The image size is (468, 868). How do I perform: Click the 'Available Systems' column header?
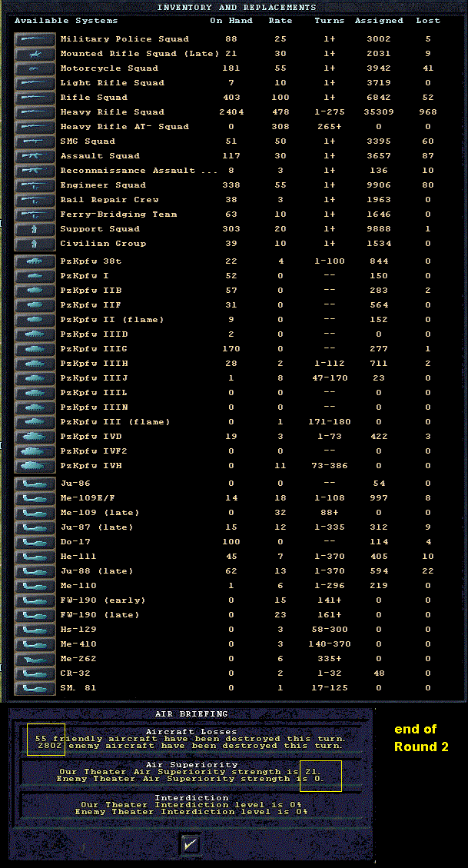coord(66,21)
